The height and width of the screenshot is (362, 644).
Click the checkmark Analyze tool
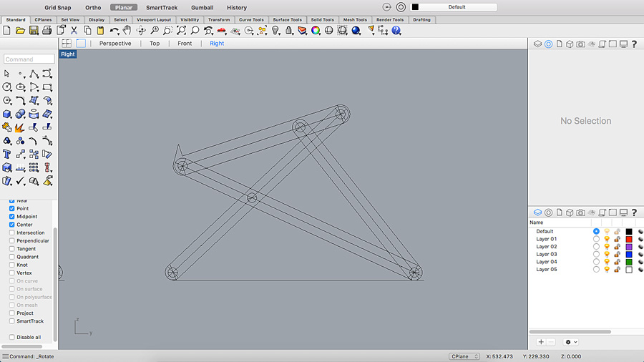tap(21, 181)
